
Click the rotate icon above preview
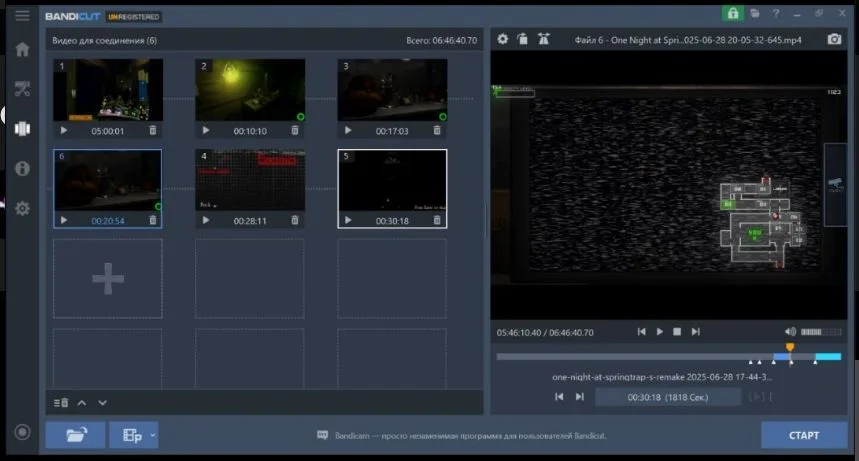[523, 39]
